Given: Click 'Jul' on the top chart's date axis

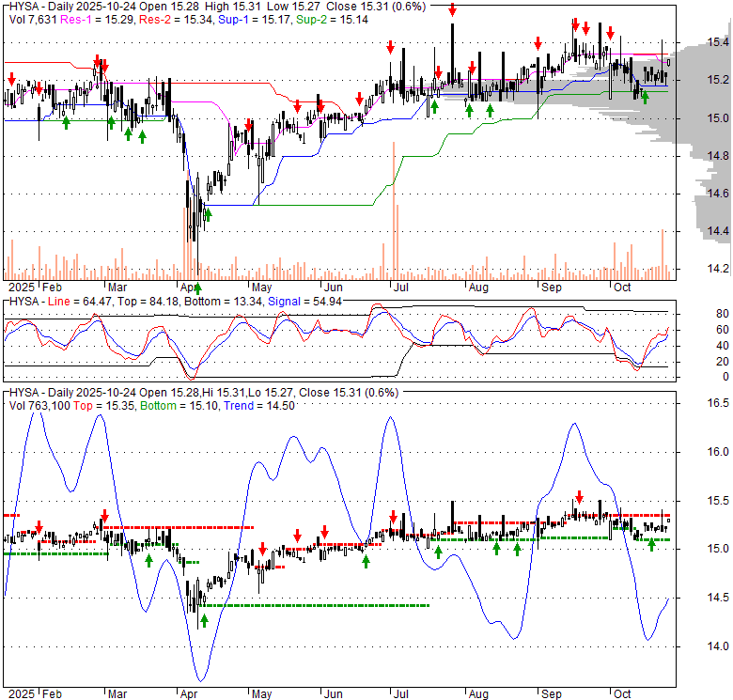Looking at the screenshot, I should (x=400, y=288).
